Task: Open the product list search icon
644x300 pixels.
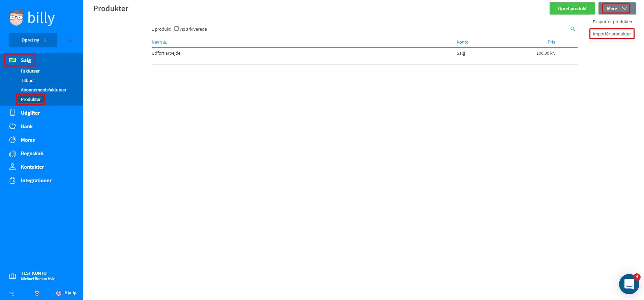Action: (x=573, y=29)
